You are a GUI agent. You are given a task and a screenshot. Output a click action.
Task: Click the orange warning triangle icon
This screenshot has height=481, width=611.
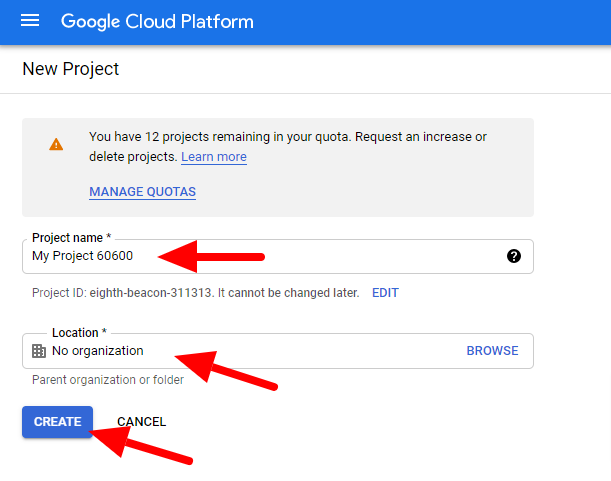(56, 144)
